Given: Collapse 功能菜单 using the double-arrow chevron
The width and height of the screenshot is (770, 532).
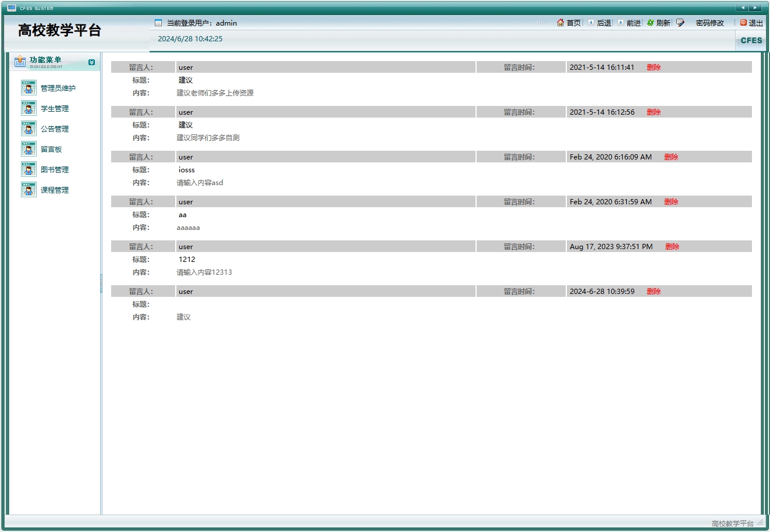Looking at the screenshot, I should (91, 62).
